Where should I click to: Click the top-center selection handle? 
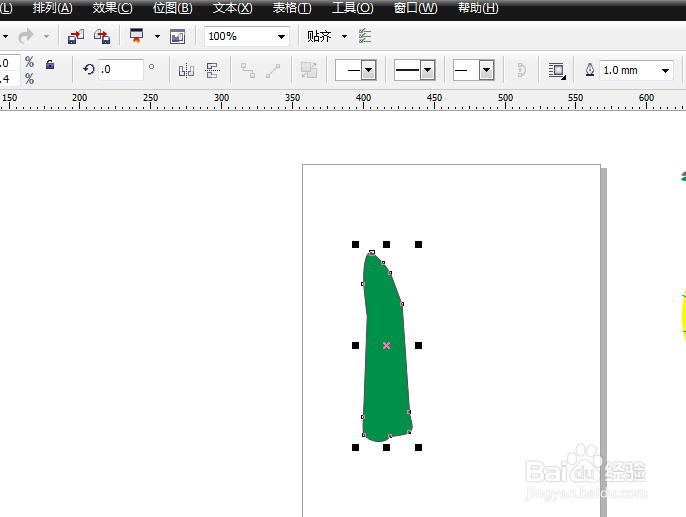coord(386,245)
